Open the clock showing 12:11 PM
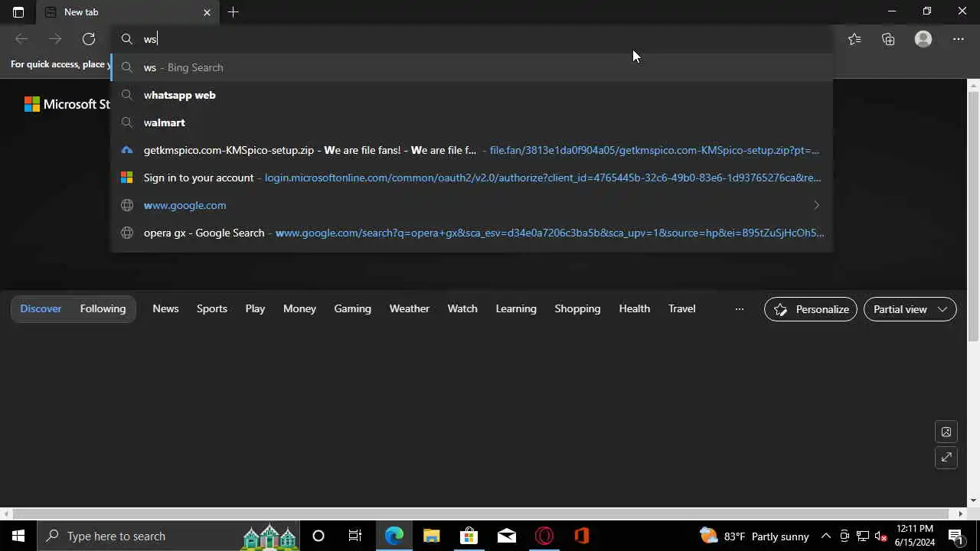 pos(914,536)
